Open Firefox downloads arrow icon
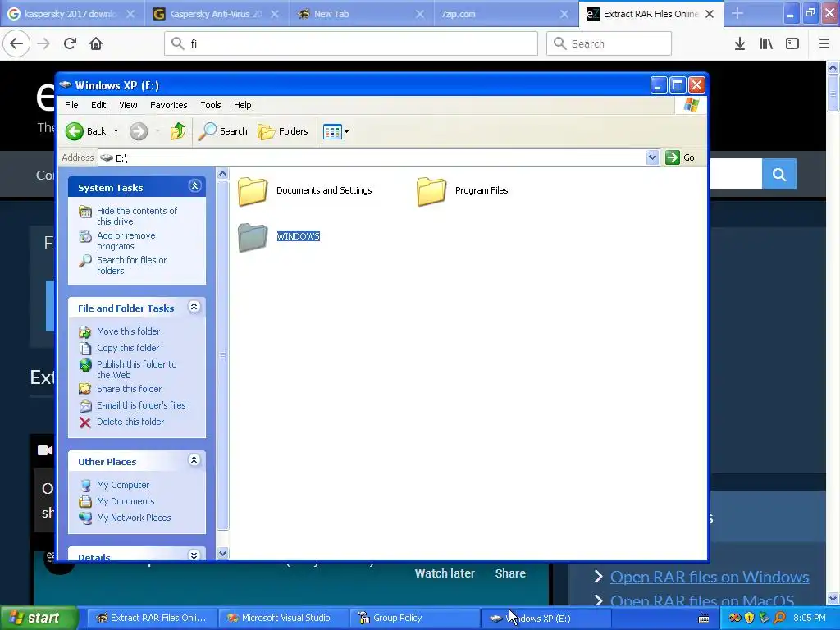 click(x=740, y=43)
